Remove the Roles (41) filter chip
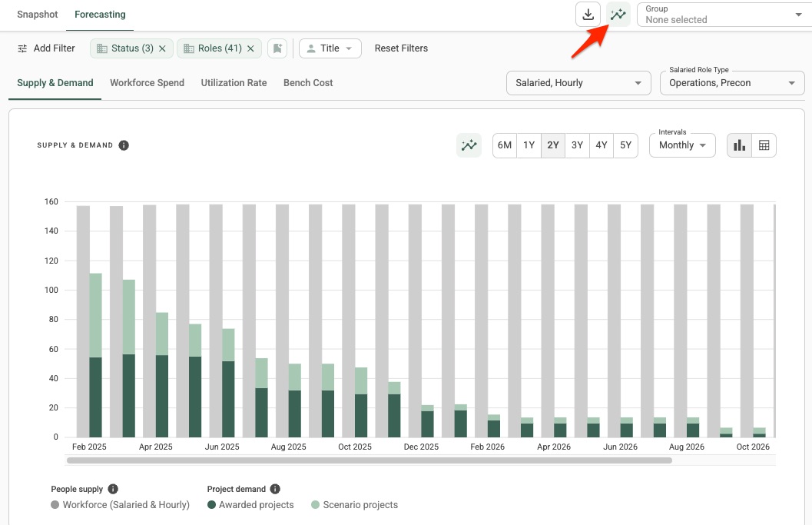This screenshot has height=525, width=812. click(x=250, y=48)
